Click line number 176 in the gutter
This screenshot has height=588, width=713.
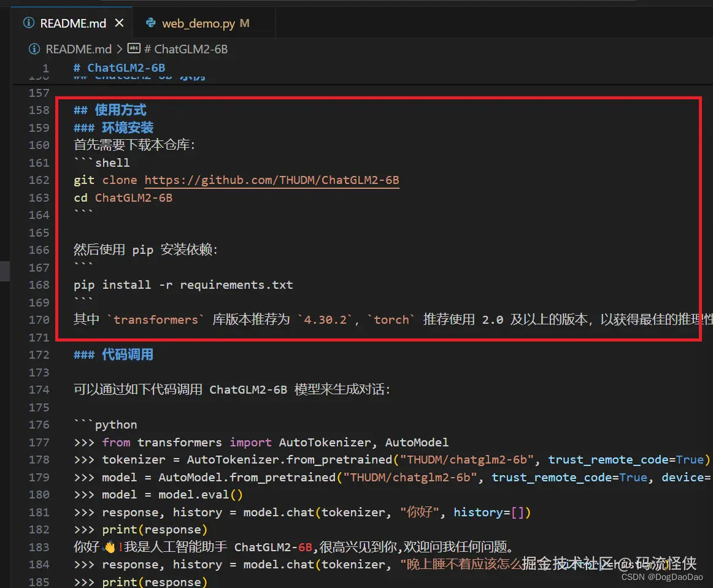[39, 425]
